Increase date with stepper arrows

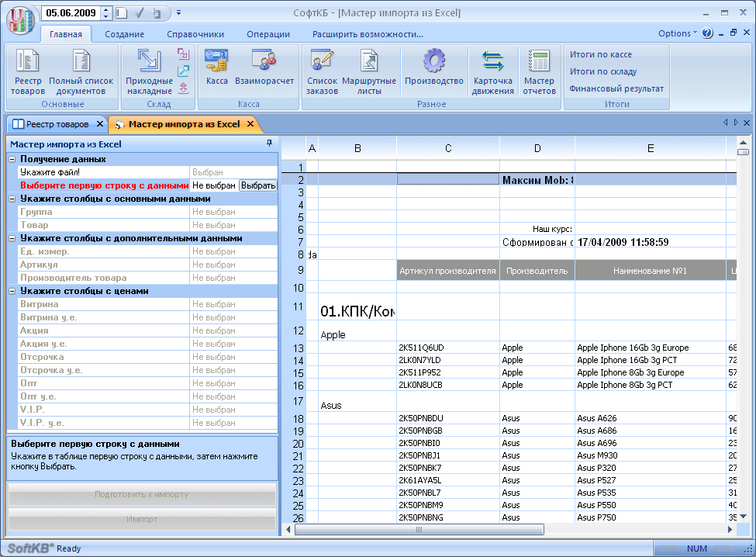click(106, 9)
